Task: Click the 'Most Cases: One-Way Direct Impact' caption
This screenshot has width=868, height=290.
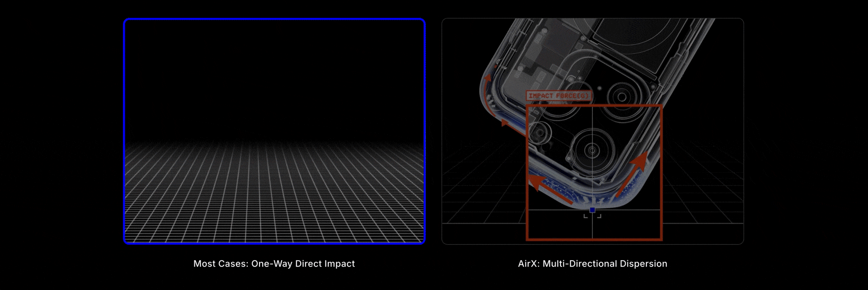Action: tap(274, 264)
